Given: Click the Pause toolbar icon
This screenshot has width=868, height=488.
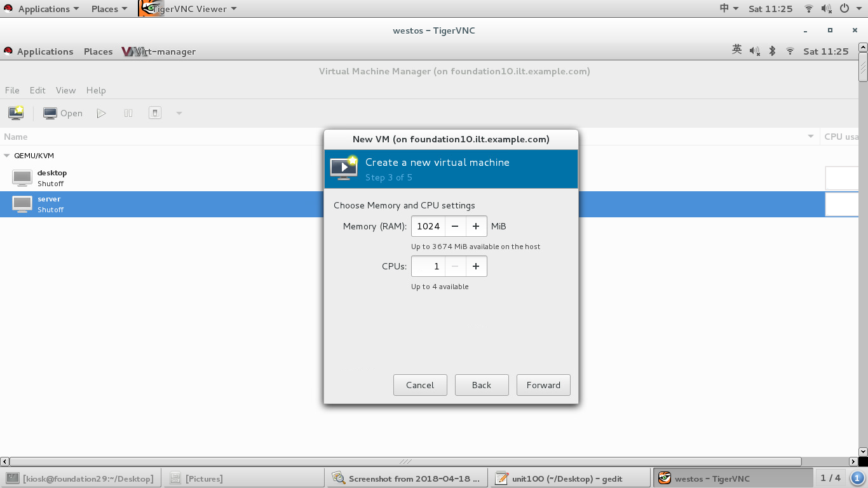Looking at the screenshot, I should (128, 113).
